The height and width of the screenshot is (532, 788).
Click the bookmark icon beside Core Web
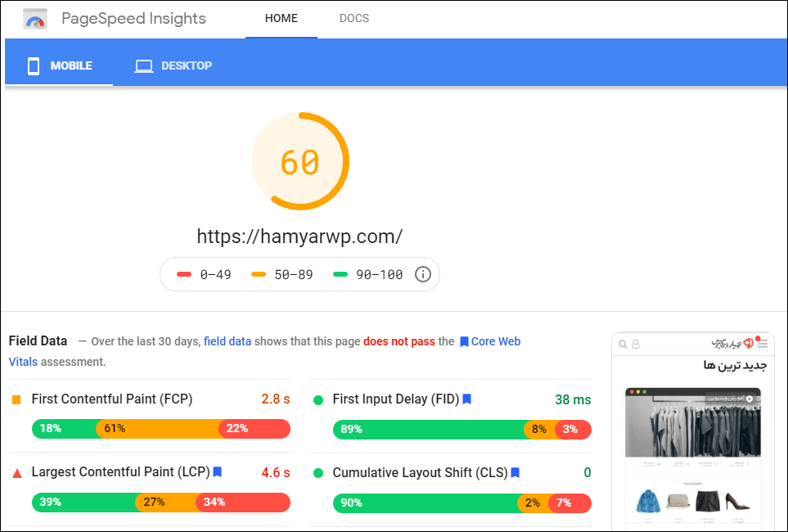pyautogui.click(x=464, y=342)
